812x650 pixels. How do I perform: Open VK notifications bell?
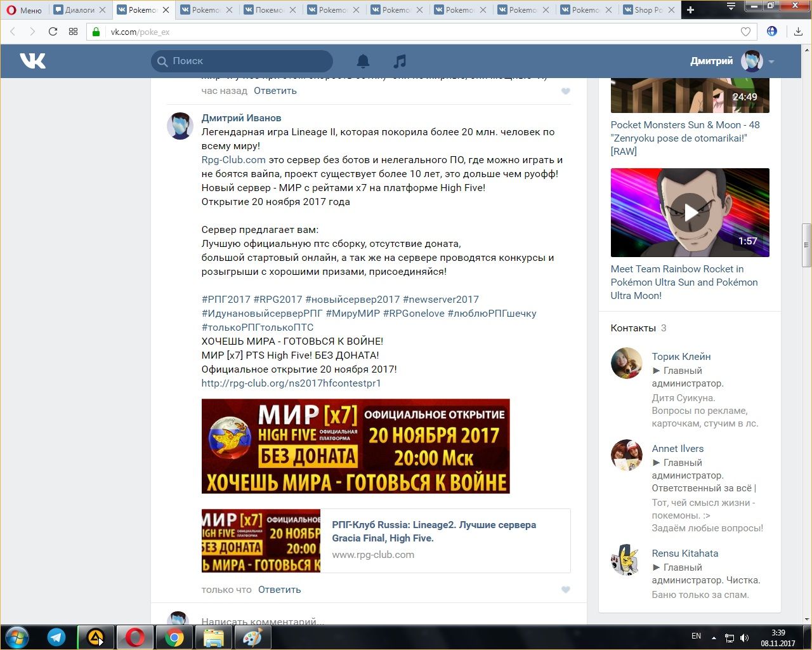pyautogui.click(x=363, y=61)
